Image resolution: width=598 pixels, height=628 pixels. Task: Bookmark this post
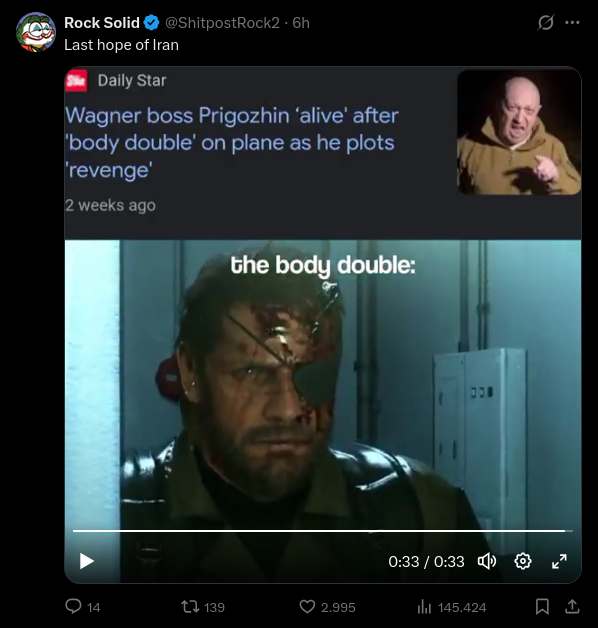tap(542, 606)
